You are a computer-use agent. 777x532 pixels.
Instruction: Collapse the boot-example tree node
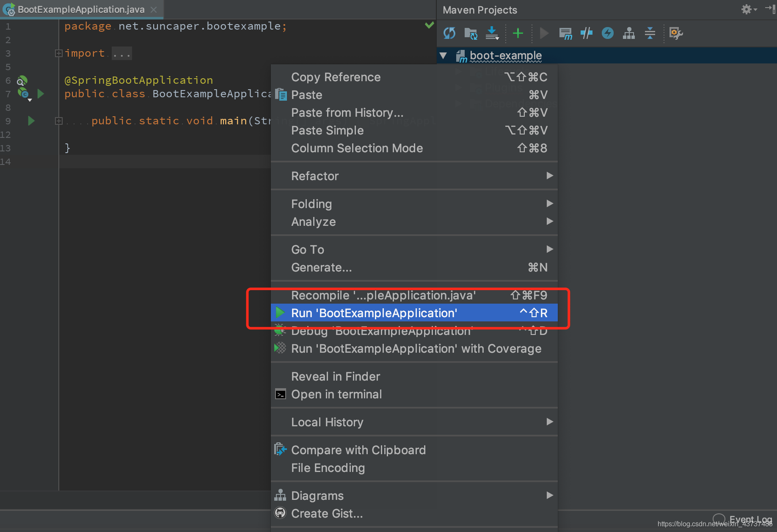(x=443, y=55)
